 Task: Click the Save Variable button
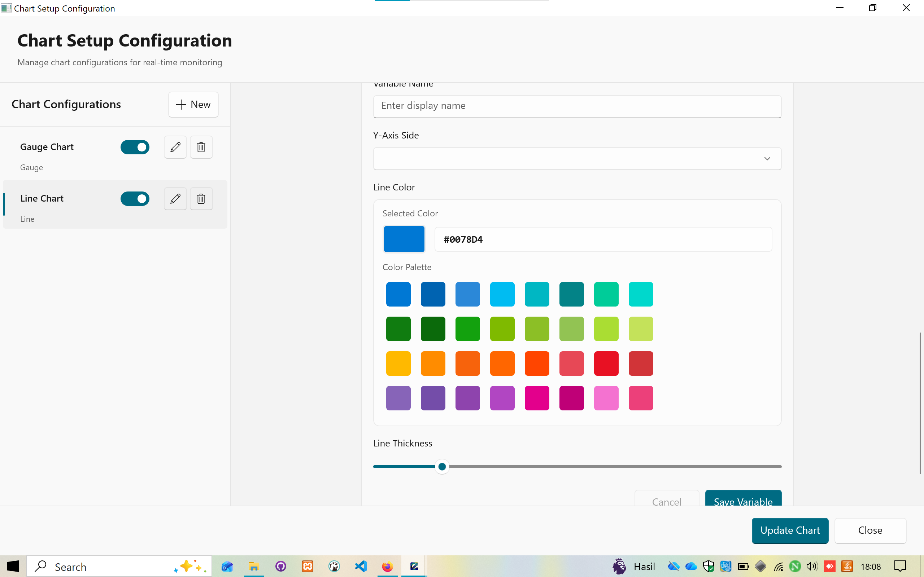[x=743, y=499]
